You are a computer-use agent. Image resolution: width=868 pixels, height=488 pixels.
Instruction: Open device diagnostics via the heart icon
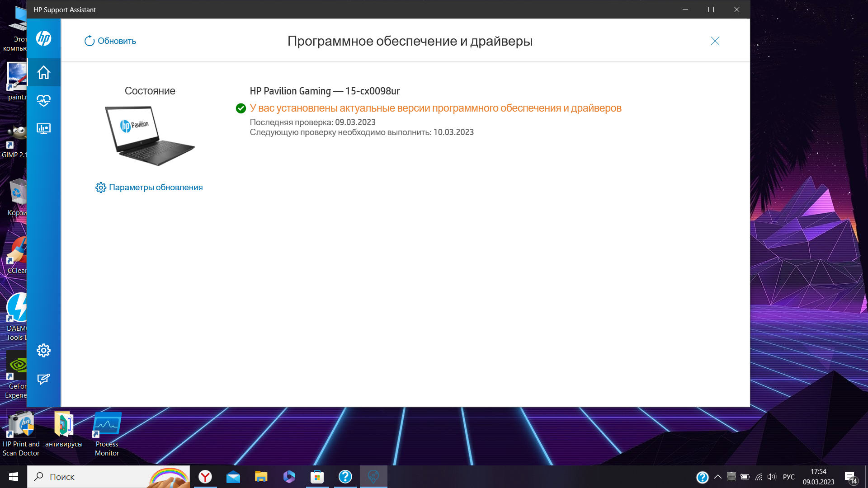43,101
